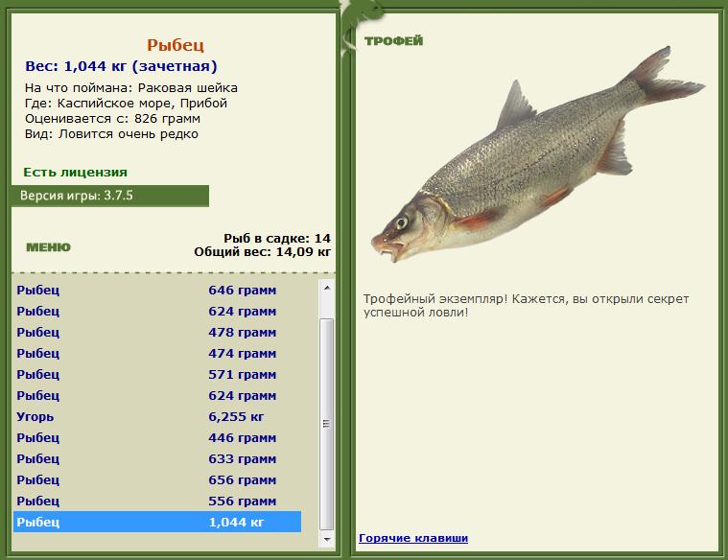The image size is (728, 560).
Task: Open the МЕНЮ button
Action: pos(48,247)
